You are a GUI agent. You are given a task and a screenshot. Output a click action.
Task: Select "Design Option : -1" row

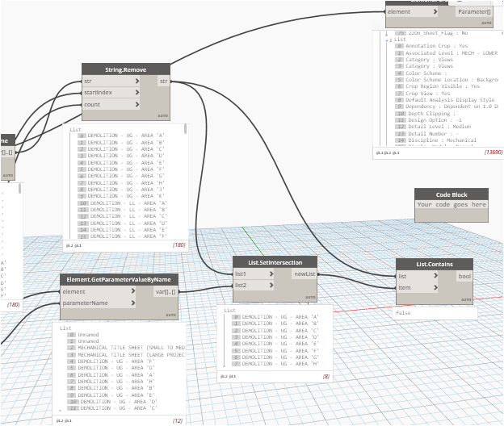point(428,119)
